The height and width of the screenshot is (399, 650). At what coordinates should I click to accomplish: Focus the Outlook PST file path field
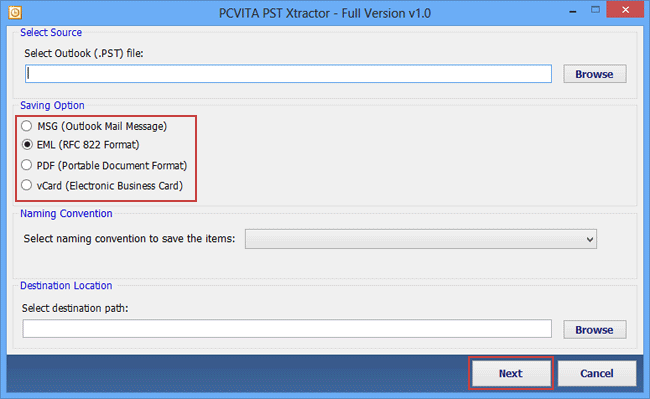[288, 73]
